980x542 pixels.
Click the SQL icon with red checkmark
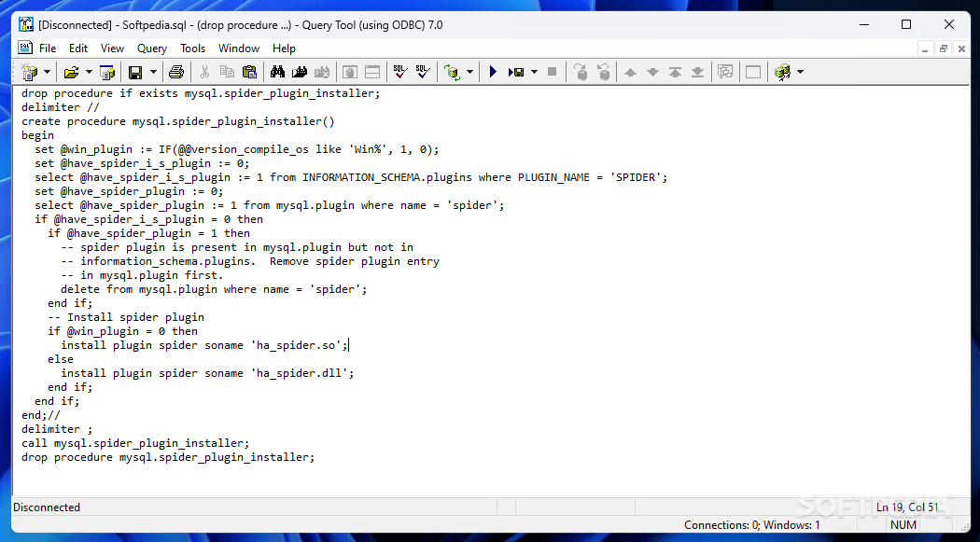pos(400,72)
